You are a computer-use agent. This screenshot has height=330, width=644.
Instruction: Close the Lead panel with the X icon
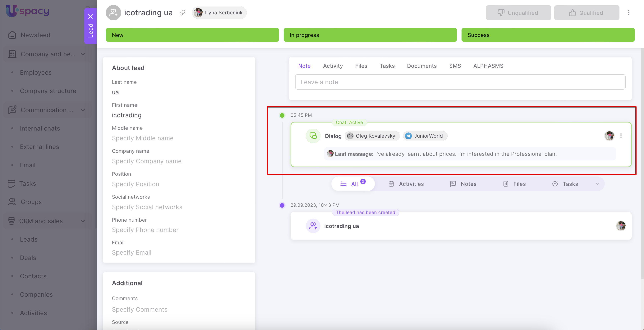(x=90, y=16)
